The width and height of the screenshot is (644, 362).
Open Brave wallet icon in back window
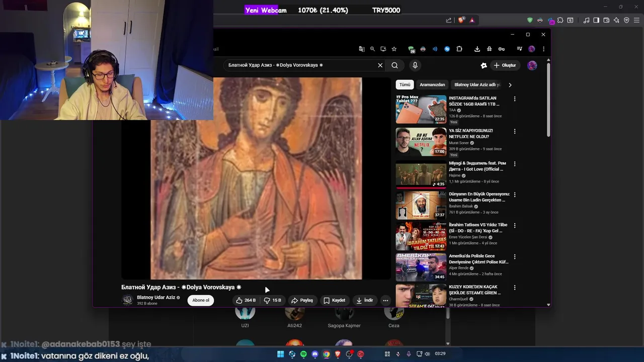point(606,20)
